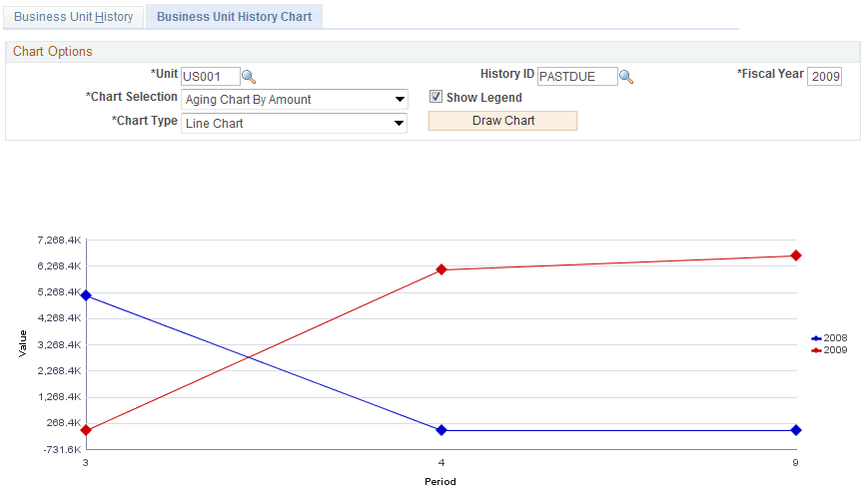This screenshot has height=493, width=868.
Task: Focus the Fiscal Year input field
Action: click(x=825, y=77)
